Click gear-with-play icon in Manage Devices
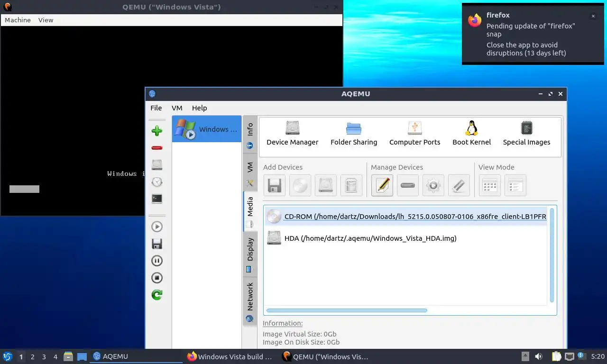 click(433, 185)
